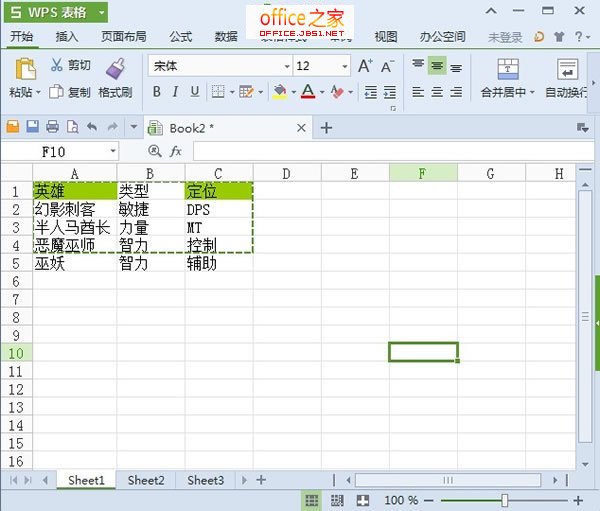Click the increase font size icon
The image size is (600, 511).
(x=365, y=66)
